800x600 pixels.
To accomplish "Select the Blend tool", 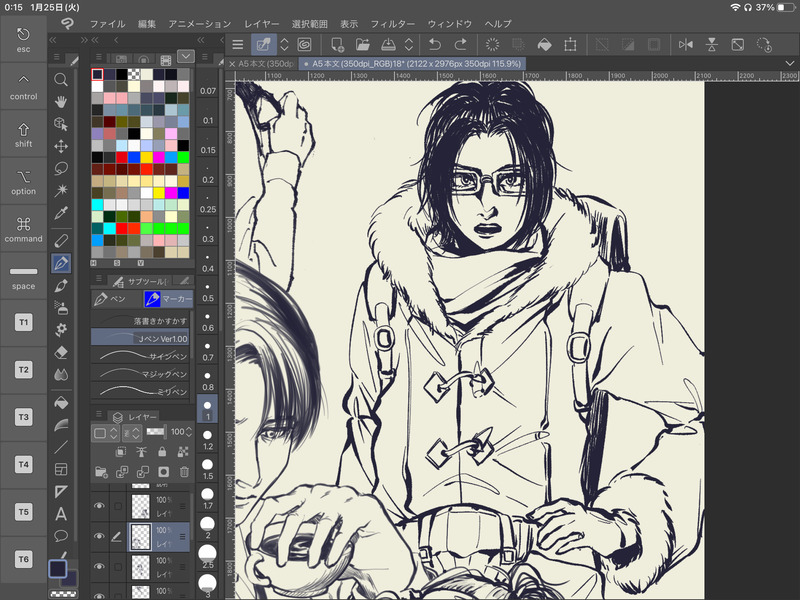I will [61, 374].
